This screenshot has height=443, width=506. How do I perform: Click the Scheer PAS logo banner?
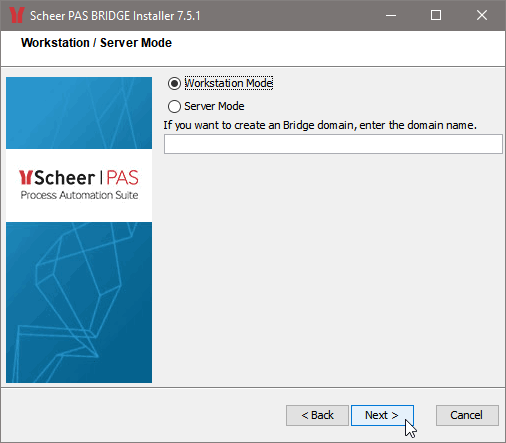click(x=79, y=185)
